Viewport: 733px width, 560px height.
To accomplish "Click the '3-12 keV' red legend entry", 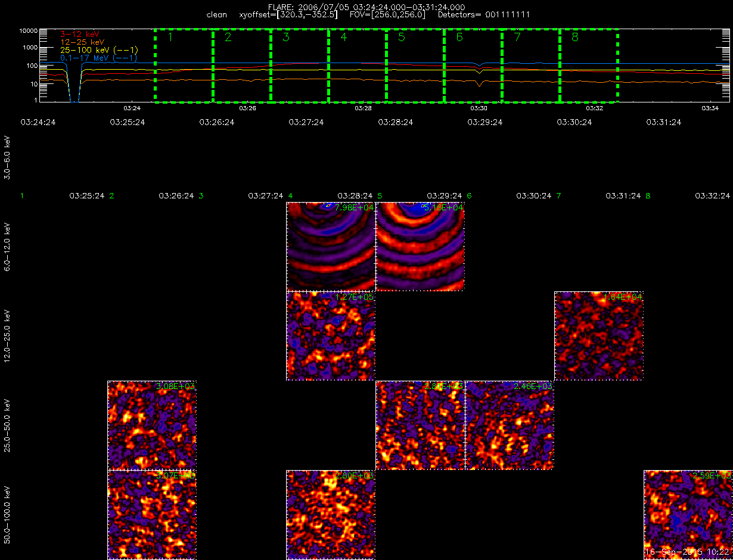I will [x=79, y=34].
